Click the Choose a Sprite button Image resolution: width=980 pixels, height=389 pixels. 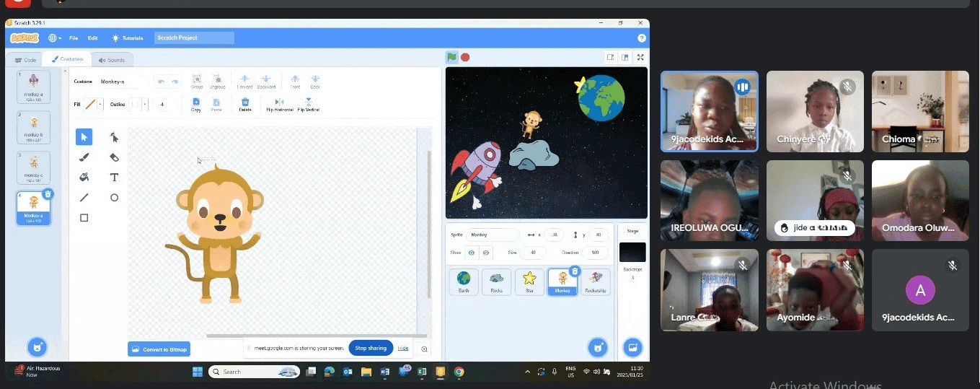(x=597, y=347)
